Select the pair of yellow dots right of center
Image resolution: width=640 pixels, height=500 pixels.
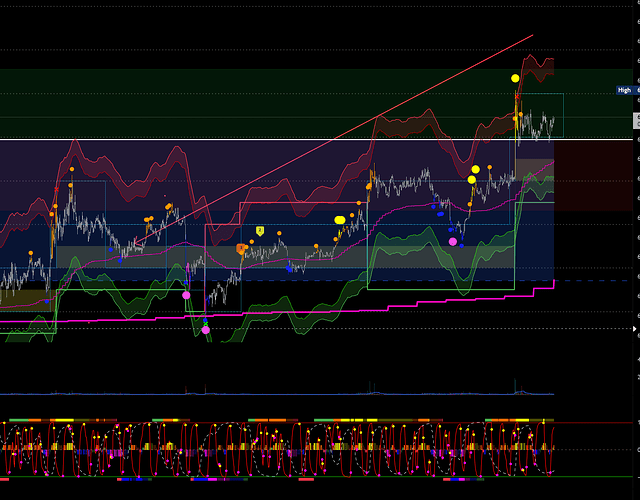click(x=475, y=174)
